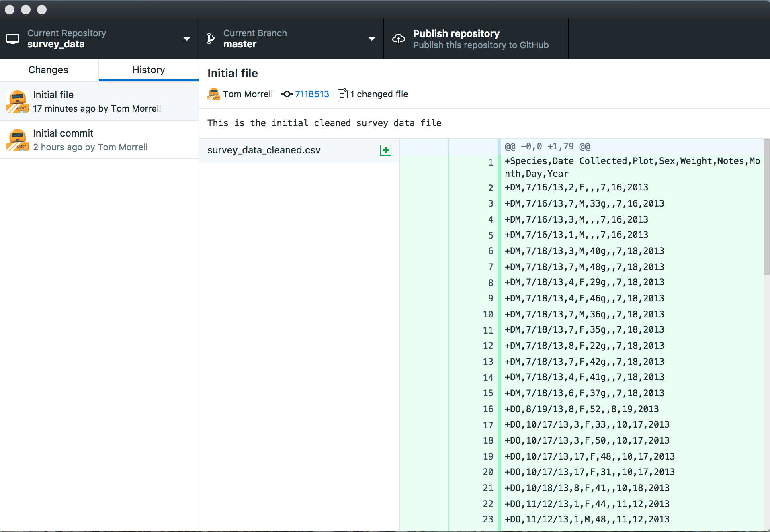The height and width of the screenshot is (532, 770).
Task: Click the branch icon next to master
Action: [x=211, y=39]
